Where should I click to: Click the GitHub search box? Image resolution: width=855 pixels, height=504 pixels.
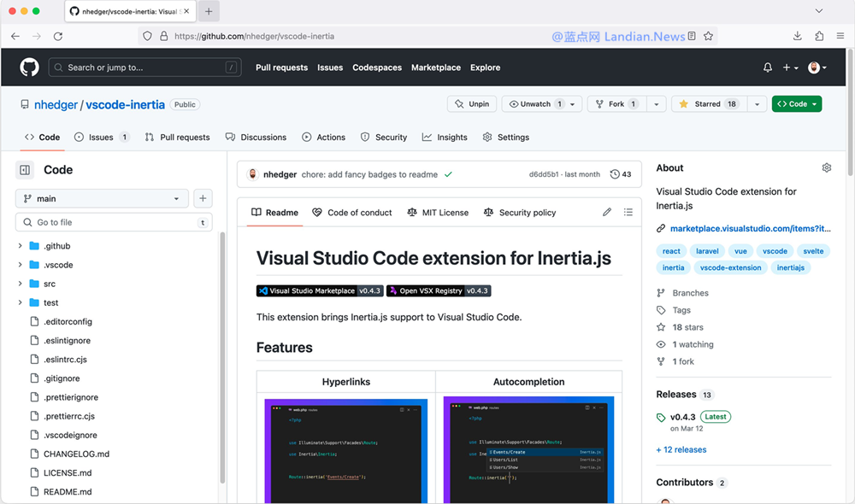[x=145, y=67]
